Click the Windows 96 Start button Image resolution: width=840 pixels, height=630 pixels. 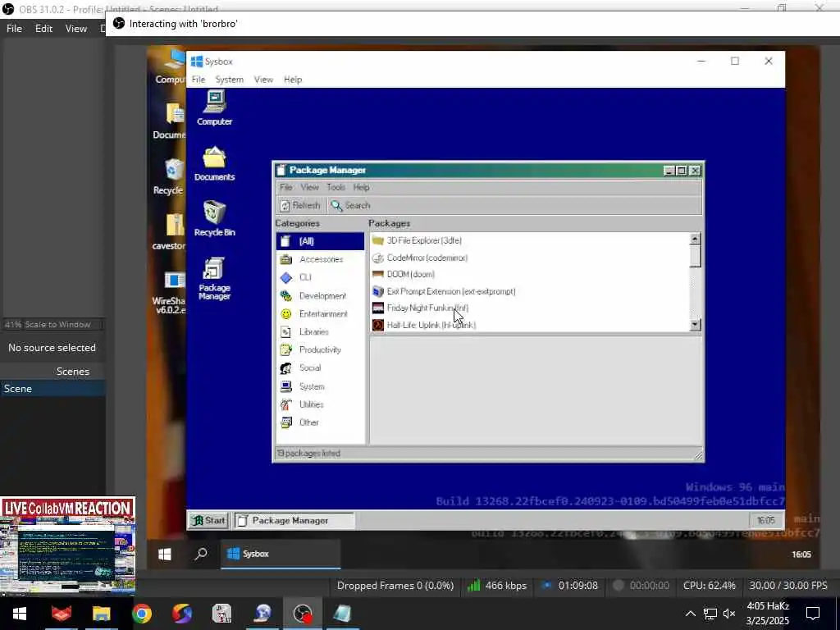(209, 521)
